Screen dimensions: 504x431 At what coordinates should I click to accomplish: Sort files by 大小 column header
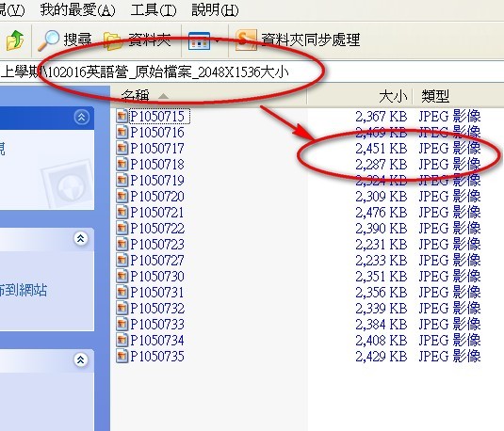[360, 96]
